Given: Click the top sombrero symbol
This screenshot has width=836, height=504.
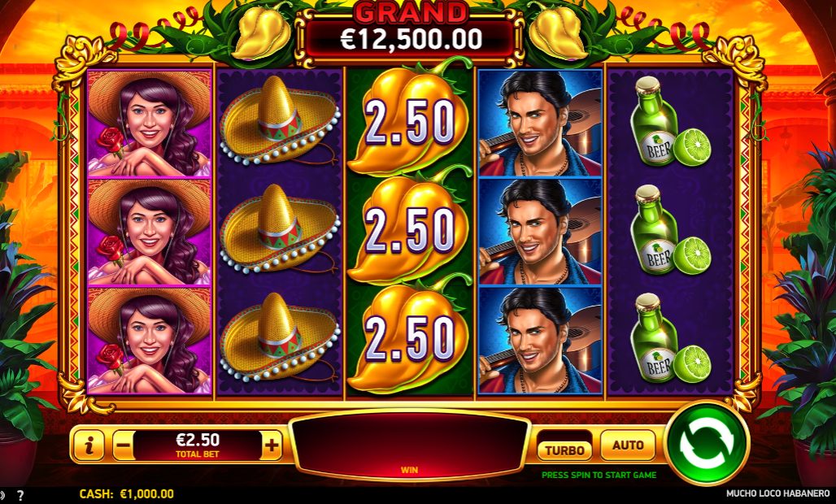Looking at the screenshot, I should [280, 121].
